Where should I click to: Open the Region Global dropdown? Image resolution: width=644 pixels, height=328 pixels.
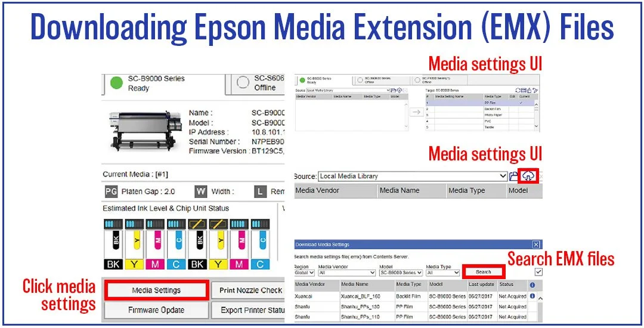(x=304, y=273)
